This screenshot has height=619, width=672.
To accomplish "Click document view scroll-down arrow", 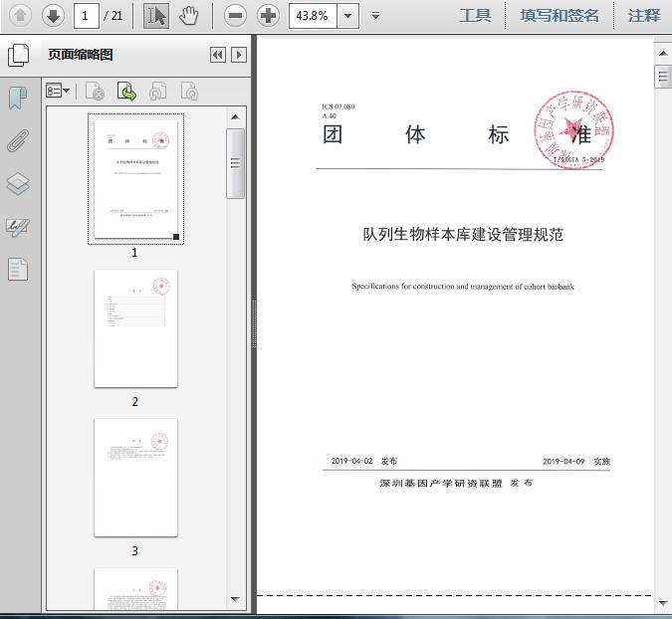I will pyautogui.click(x=663, y=602).
